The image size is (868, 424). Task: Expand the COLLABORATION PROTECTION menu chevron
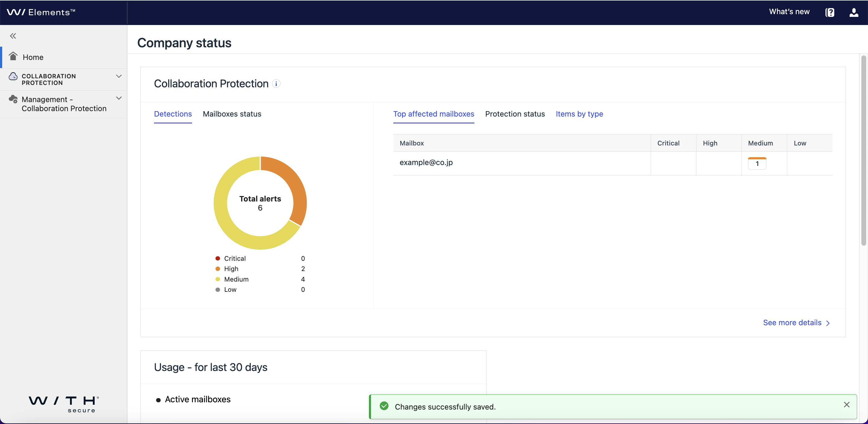coord(119,76)
